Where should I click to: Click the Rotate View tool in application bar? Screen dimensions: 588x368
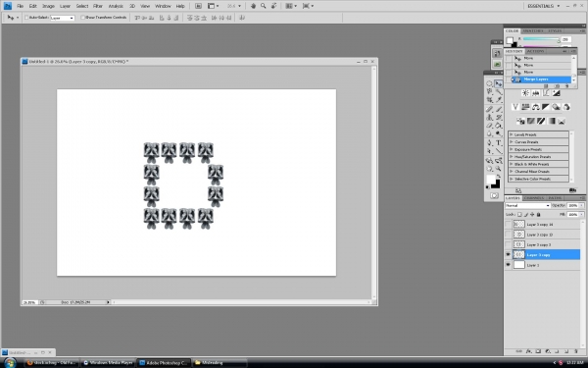pos(274,6)
